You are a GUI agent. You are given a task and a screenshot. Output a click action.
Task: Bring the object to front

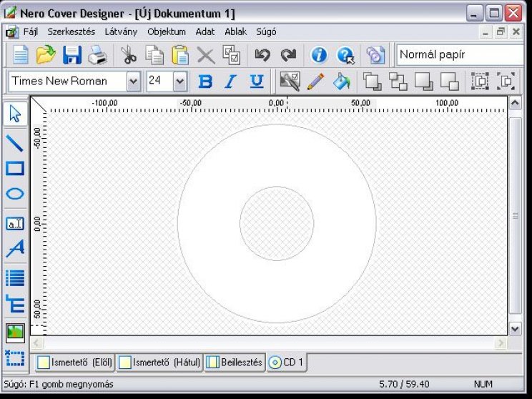(372, 82)
